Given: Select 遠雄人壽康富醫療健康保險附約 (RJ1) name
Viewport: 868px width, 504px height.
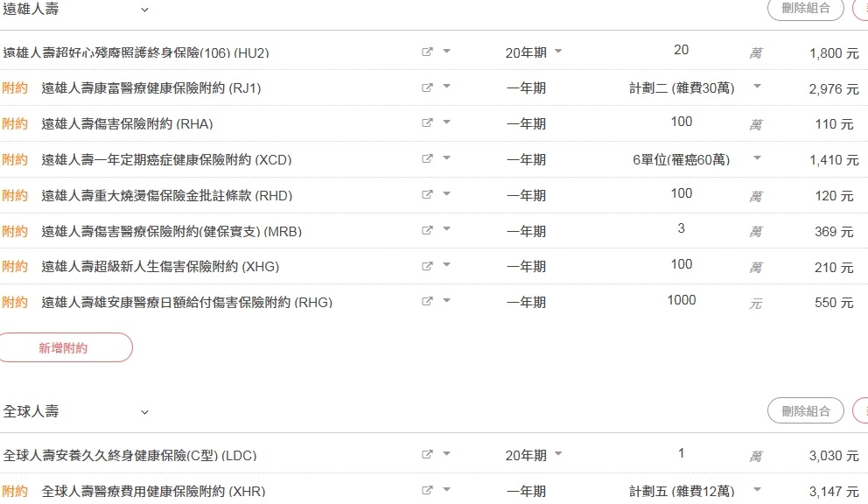Looking at the screenshot, I should tap(151, 88).
